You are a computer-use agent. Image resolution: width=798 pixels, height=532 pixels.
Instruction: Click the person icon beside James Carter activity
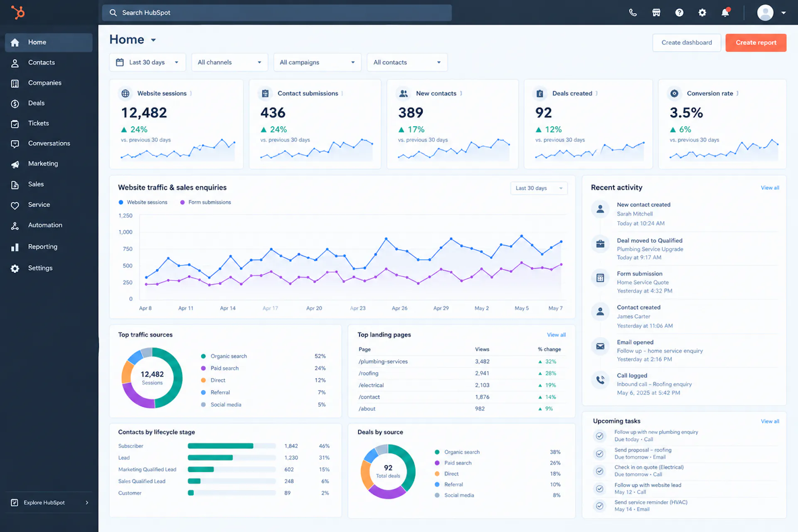[600, 311]
